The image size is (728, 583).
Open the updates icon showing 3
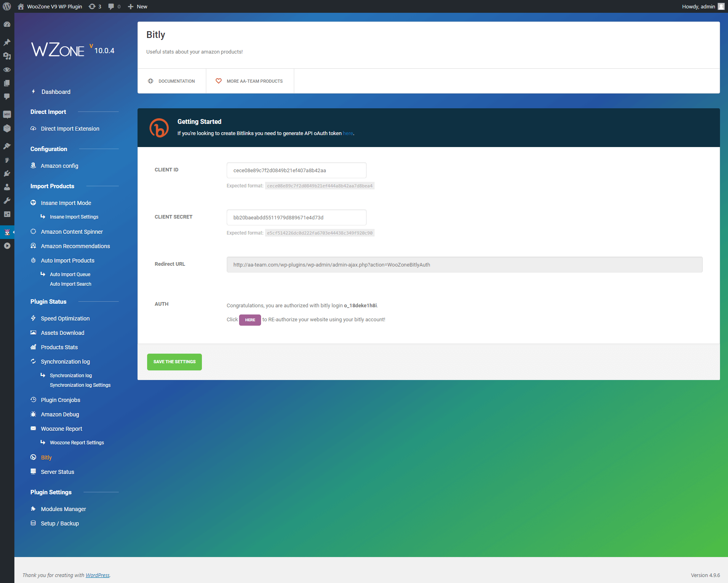pos(95,6)
